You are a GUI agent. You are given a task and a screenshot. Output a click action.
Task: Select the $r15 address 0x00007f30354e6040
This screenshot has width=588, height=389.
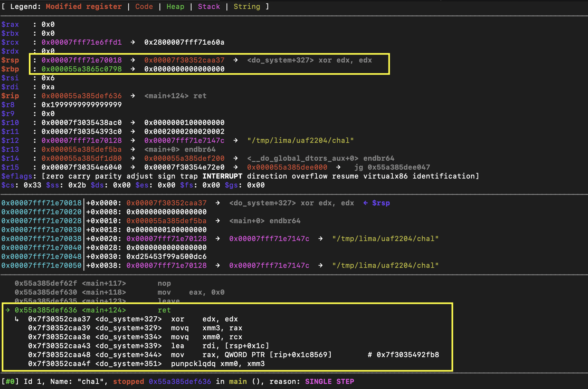coord(82,167)
